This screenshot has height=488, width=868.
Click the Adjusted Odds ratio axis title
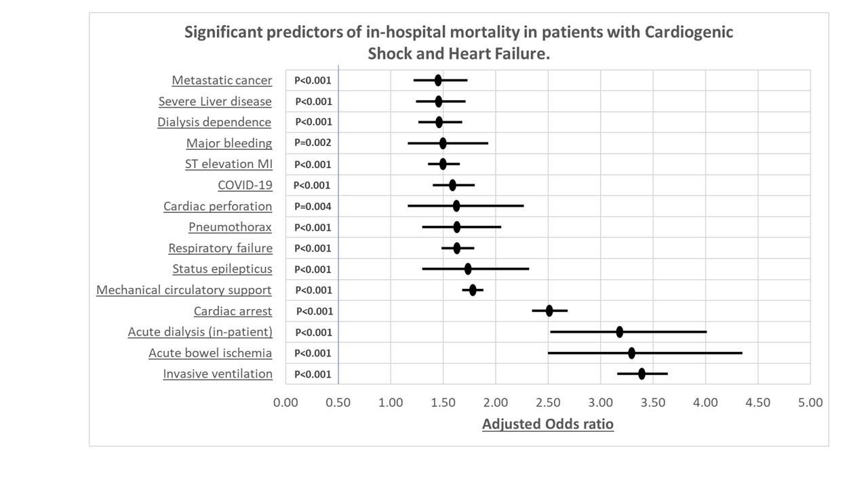point(548,425)
